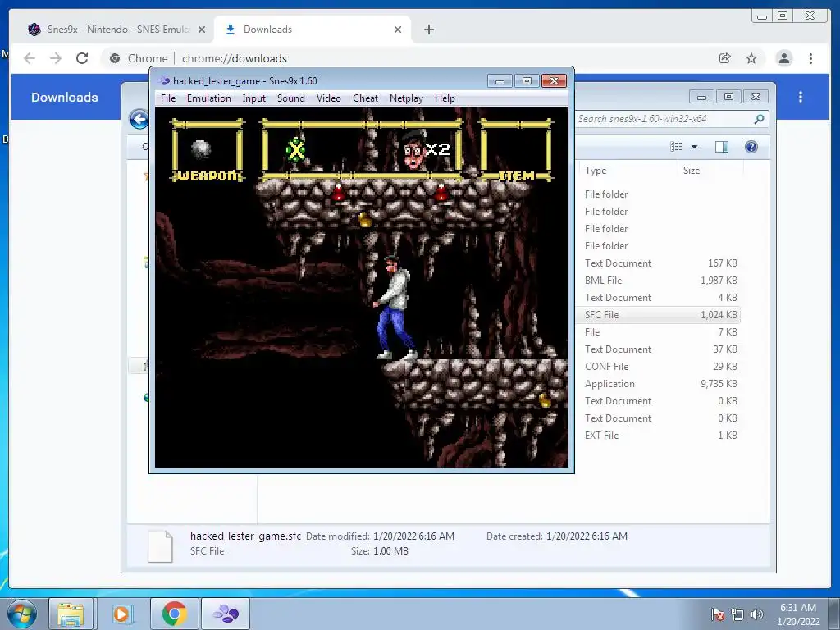Click the Action Center flag tray icon
The image size is (840, 630).
tap(718, 614)
